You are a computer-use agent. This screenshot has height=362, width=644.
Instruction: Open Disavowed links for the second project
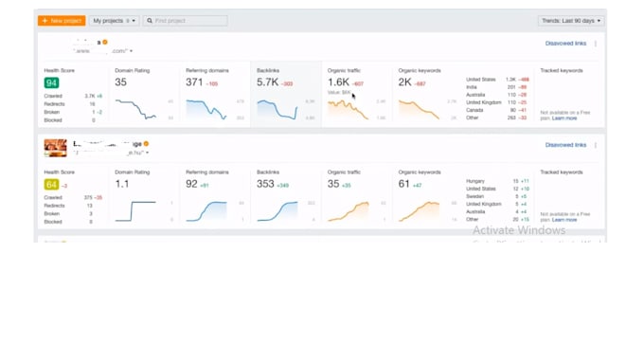565,145
